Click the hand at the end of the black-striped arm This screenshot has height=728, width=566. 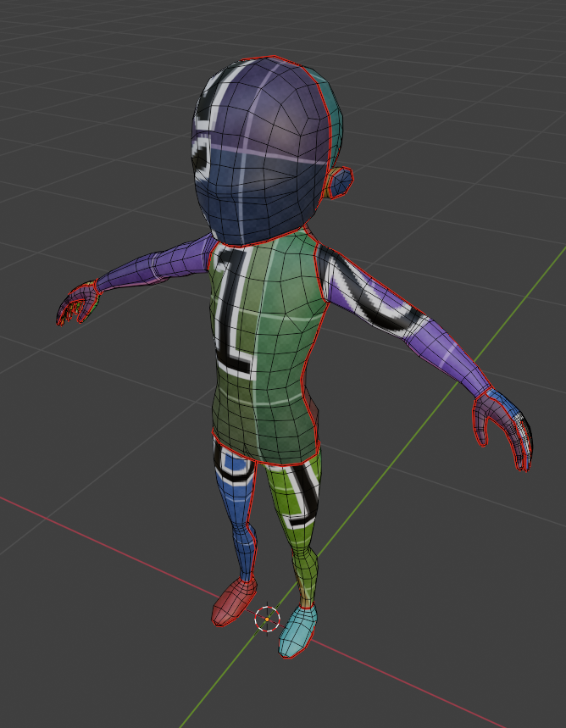[x=503, y=430]
